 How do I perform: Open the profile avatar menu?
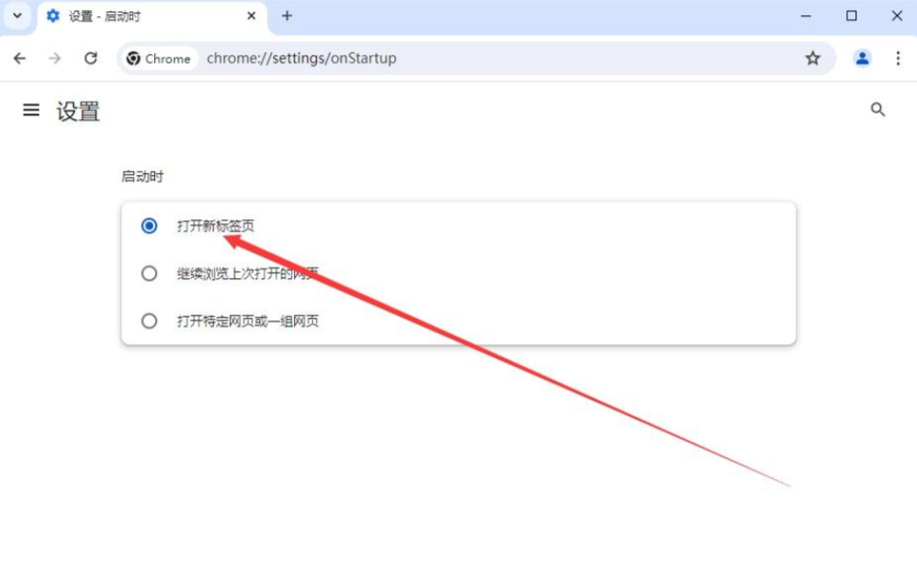(x=862, y=59)
